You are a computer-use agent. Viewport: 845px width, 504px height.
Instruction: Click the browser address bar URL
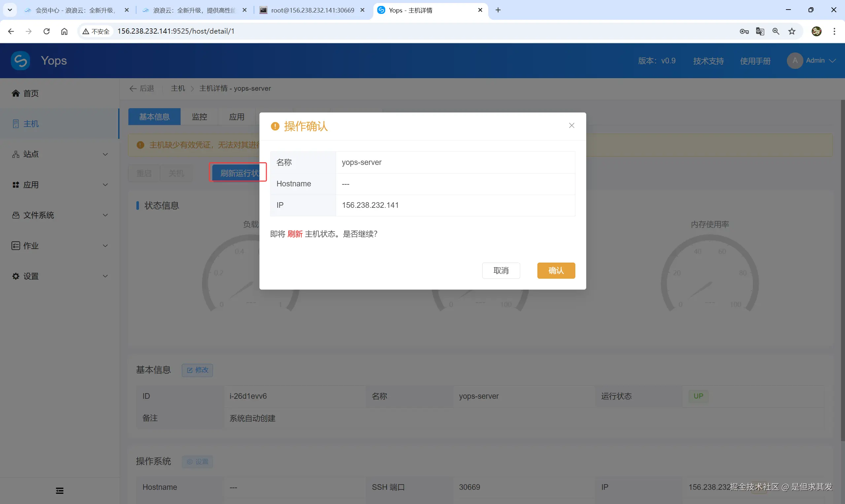click(x=176, y=31)
